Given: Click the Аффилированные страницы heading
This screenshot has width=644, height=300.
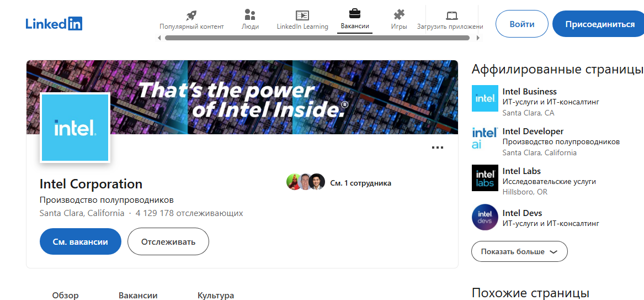Looking at the screenshot, I should tap(558, 69).
